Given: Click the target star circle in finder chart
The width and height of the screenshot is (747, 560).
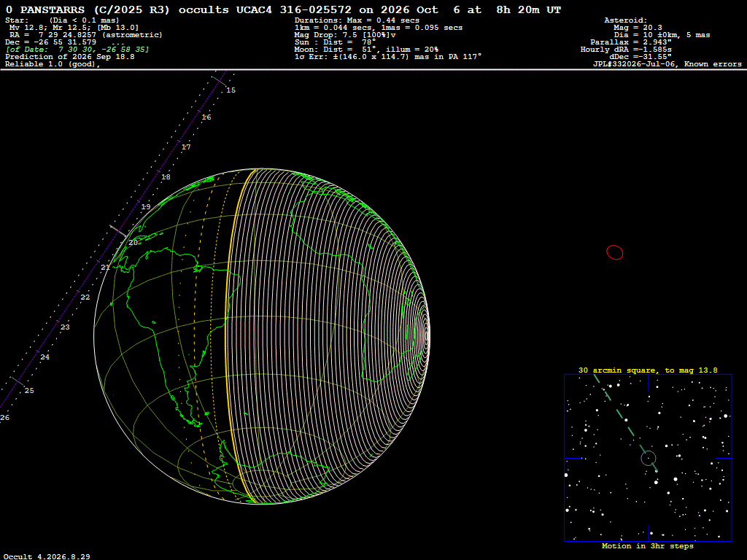Looking at the screenshot, I should pyautogui.click(x=649, y=459).
